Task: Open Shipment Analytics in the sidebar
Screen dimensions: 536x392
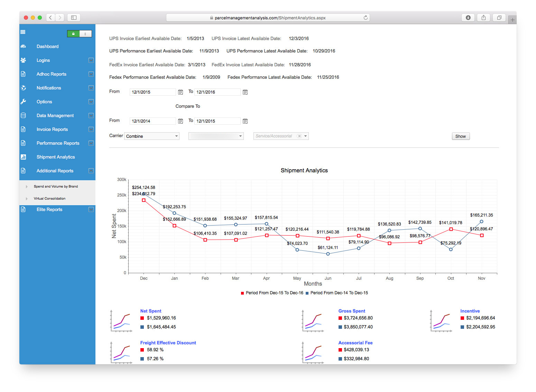Action: (56, 157)
